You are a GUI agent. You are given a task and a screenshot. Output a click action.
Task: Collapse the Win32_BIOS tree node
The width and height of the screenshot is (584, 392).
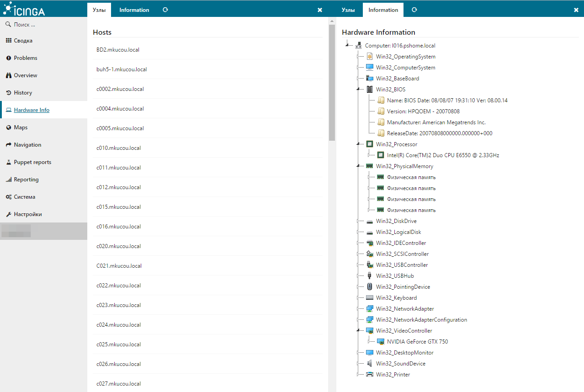point(359,90)
